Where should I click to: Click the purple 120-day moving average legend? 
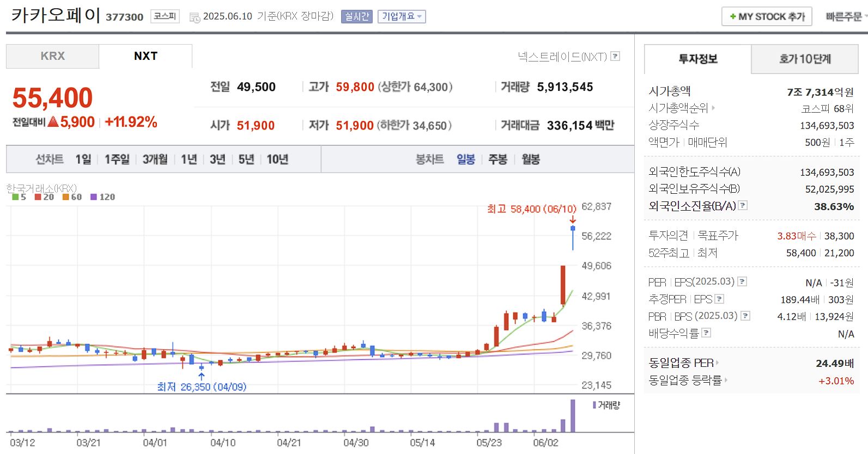click(103, 197)
